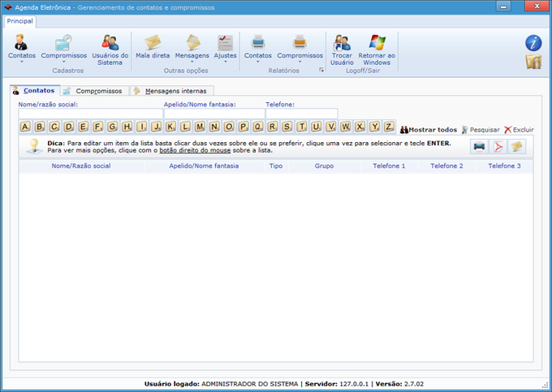Click Mostrar todos button
The height and width of the screenshot is (392, 552).
click(x=429, y=130)
